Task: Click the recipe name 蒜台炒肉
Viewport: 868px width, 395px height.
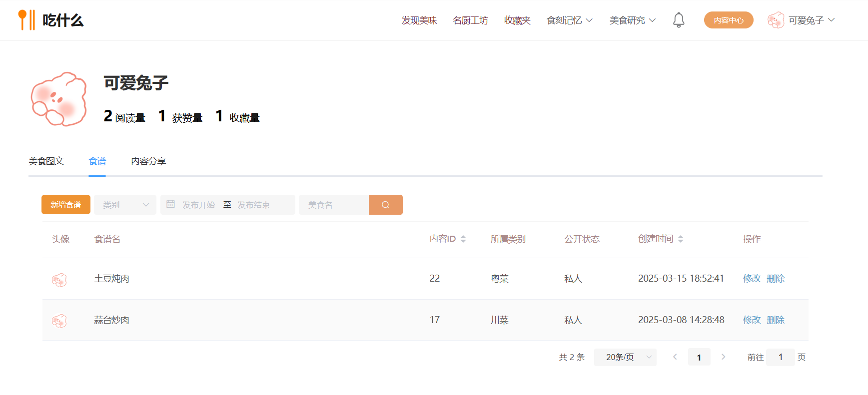Action: pos(112,320)
